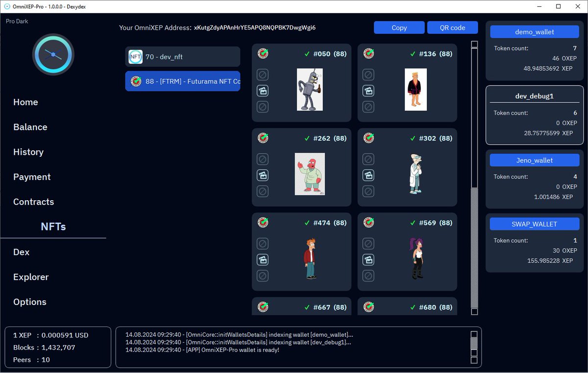The image size is (588, 373).
Task: Copy the OmniXEP address
Action: click(x=399, y=27)
